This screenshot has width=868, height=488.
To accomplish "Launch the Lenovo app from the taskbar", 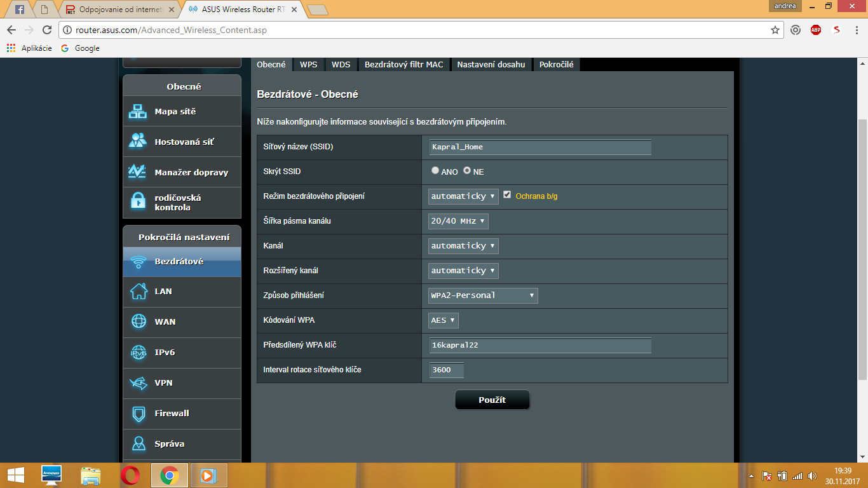I will coord(51,475).
